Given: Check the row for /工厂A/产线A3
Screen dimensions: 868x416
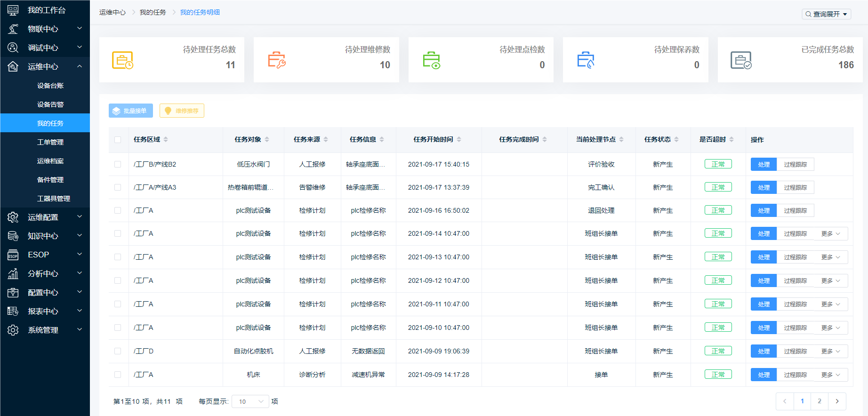Looking at the screenshot, I should click(x=118, y=187).
